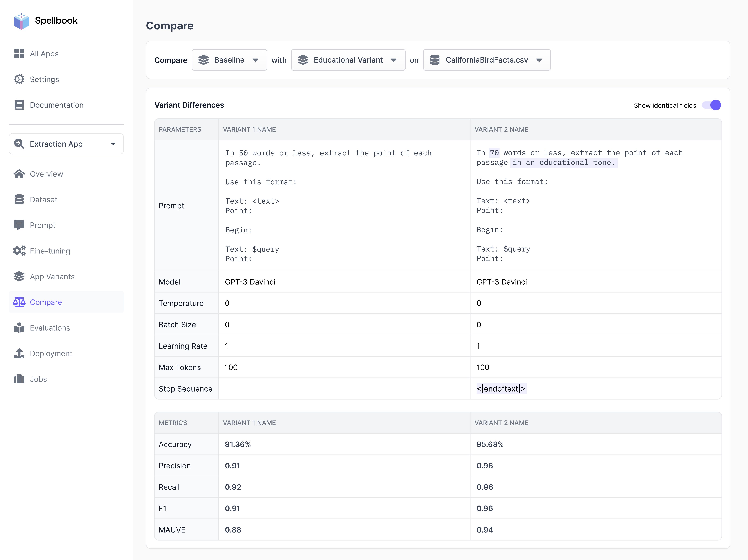Navigate to the Prompt page
Screen dimensions: 748x560
(x=43, y=225)
